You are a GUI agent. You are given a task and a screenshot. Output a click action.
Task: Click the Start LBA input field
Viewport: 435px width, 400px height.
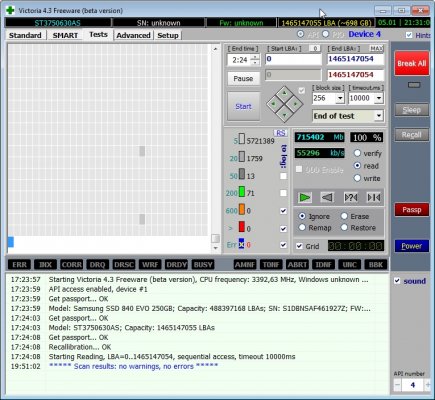(x=293, y=59)
